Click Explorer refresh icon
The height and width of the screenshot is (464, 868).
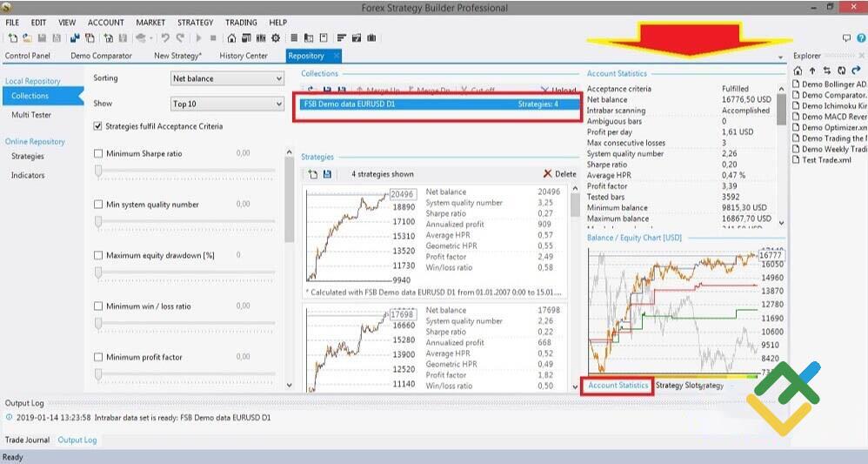pos(841,71)
